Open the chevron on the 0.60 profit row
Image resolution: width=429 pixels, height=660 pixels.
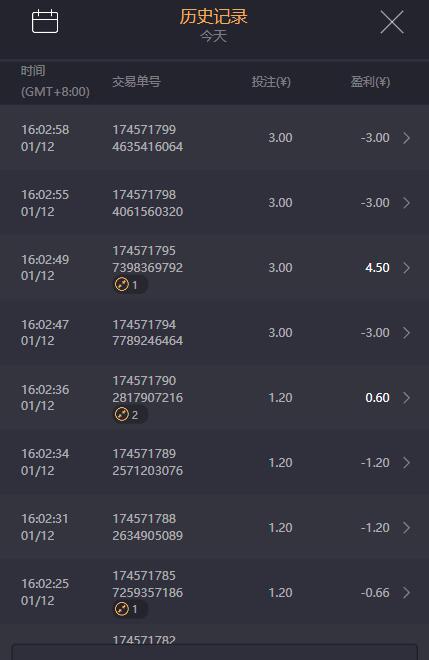[x=406, y=397]
